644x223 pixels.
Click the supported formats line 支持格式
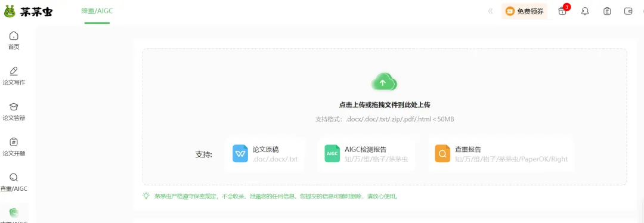pos(385,119)
